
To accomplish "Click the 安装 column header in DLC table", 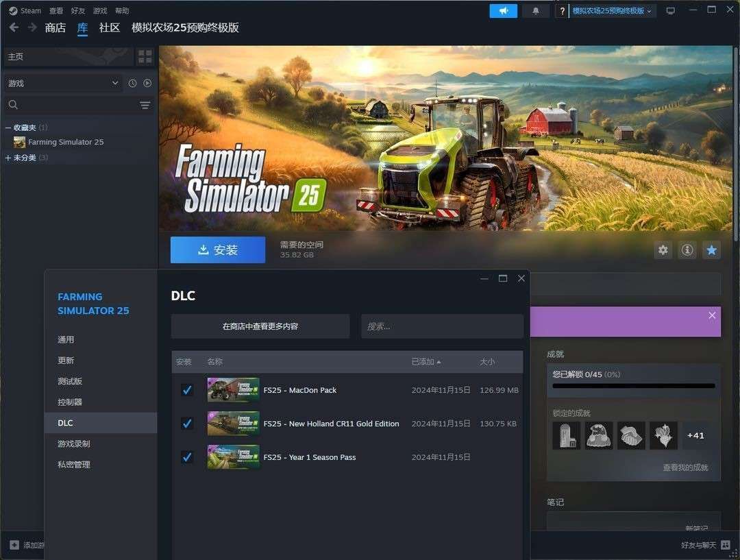I will pos(184,362).
